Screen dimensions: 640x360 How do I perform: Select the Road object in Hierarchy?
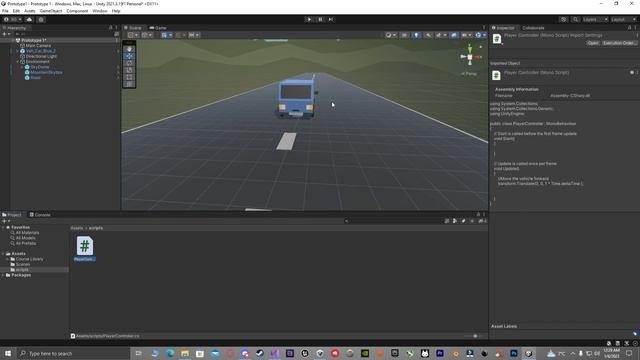point(36,78)
